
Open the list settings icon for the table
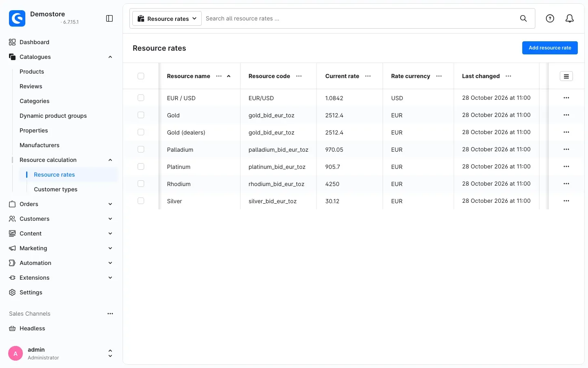(x=566, y=76)
